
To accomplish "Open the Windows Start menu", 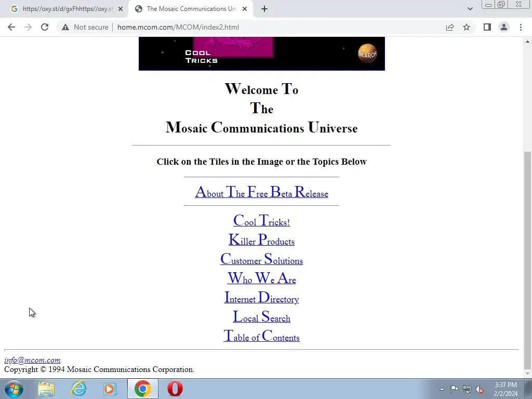I will (14, 389).
